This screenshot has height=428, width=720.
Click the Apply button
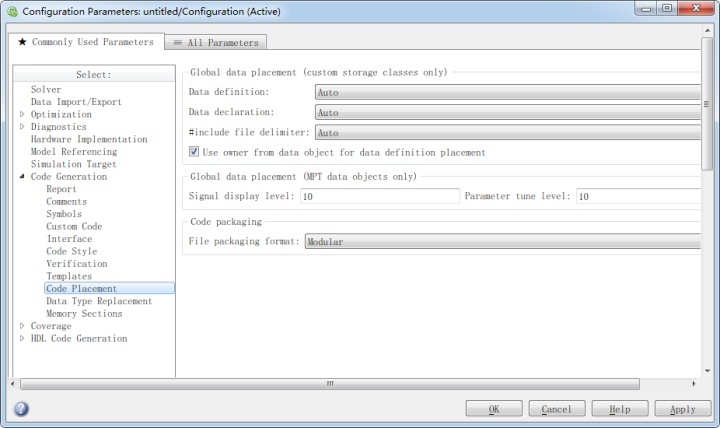682,409
